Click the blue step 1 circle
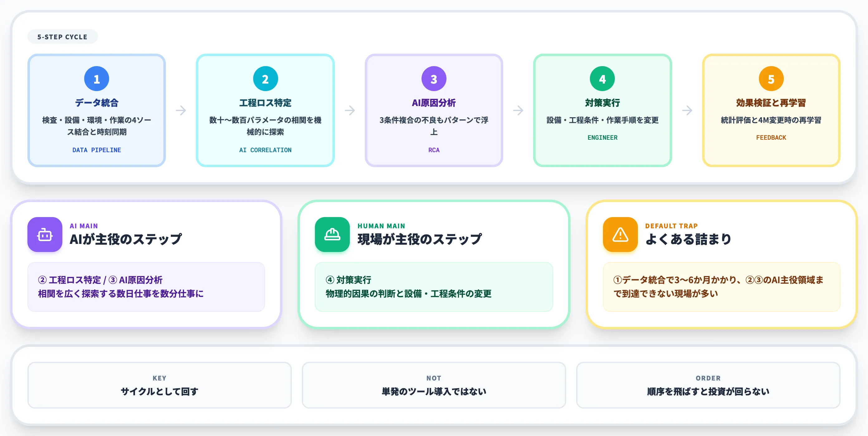The height and width of the screenshot is (436, 868). click(x=97, y=79)
